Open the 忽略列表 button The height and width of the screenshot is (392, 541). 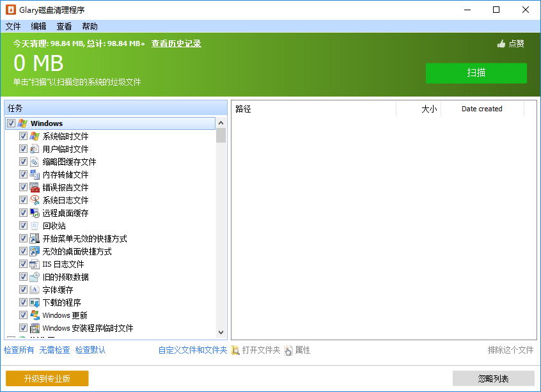(494, 379)
